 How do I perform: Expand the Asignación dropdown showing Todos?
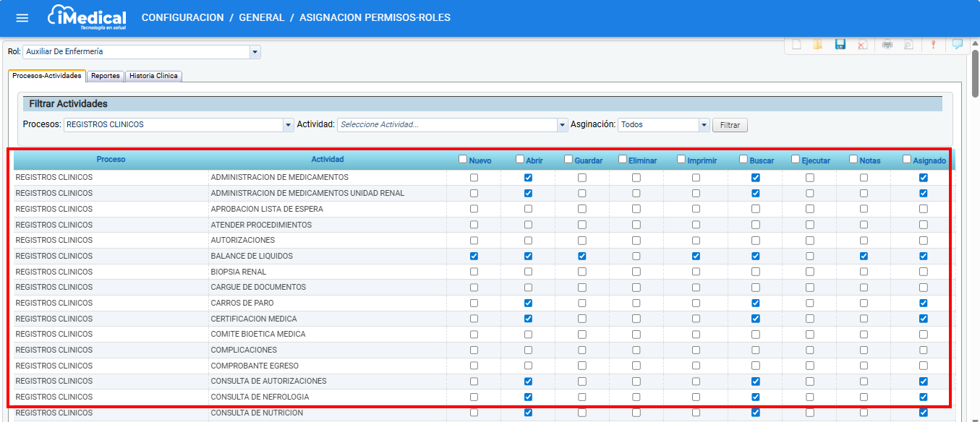[x=704, y=125]
